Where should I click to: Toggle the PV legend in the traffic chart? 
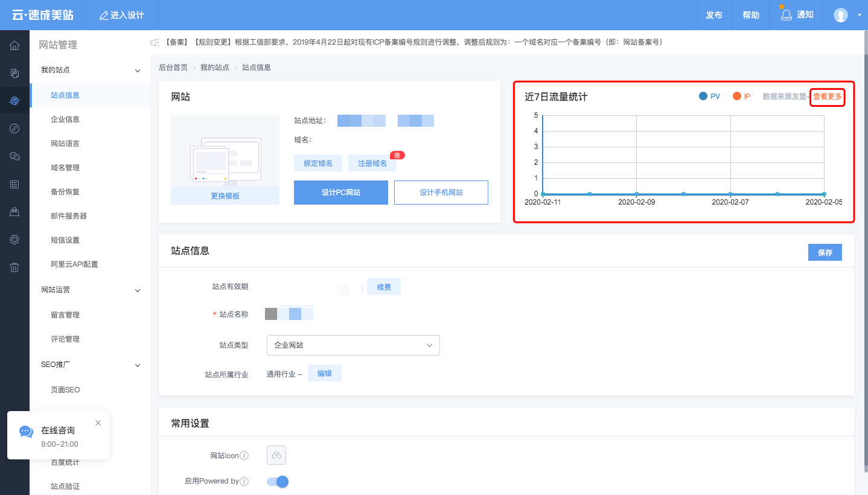[x=708, y=95]
